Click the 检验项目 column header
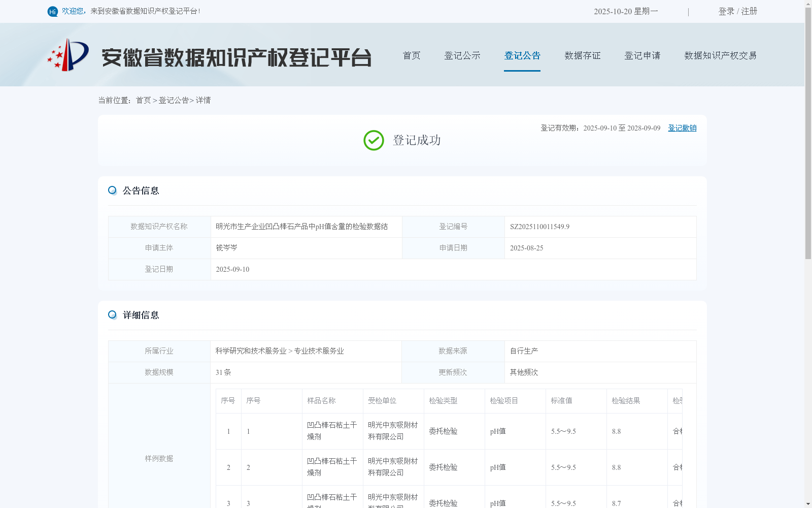This screenshot has height=508, width=812. click(x=504, y=401)
